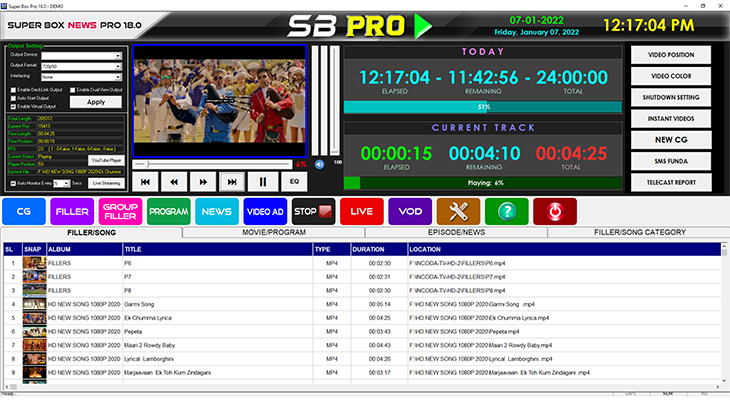The width and height of the screenshot is (730, 400).
Task: Open the pink GROUP FILLER module
Action: pyautogui.click(x=120, y=211)
